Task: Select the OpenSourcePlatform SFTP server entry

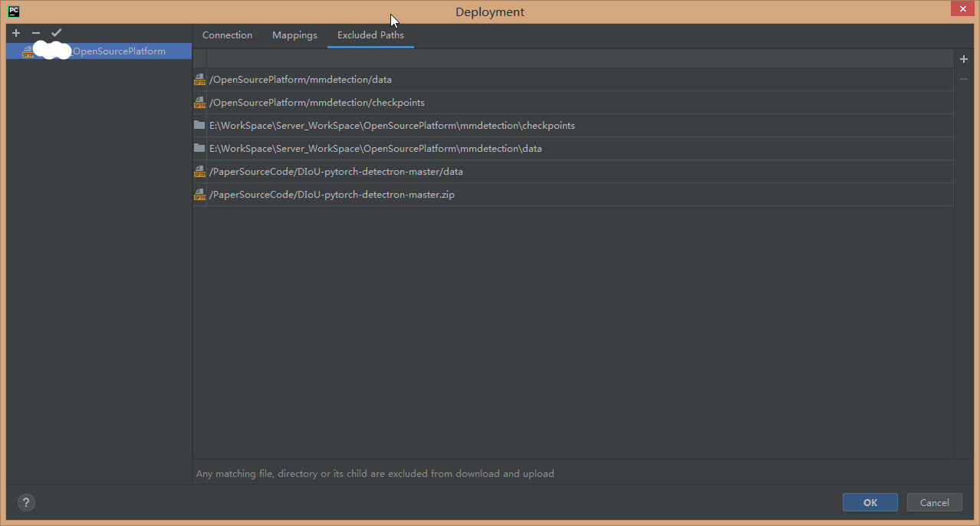Action: coord(99,51)
